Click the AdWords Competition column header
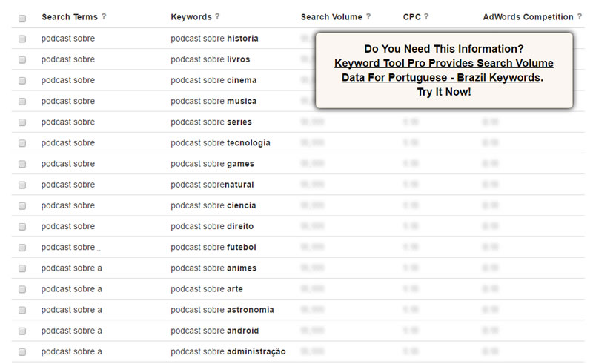The height and width of the screenshot is (364, 593). pyautogui.click(x=528, y=16)
